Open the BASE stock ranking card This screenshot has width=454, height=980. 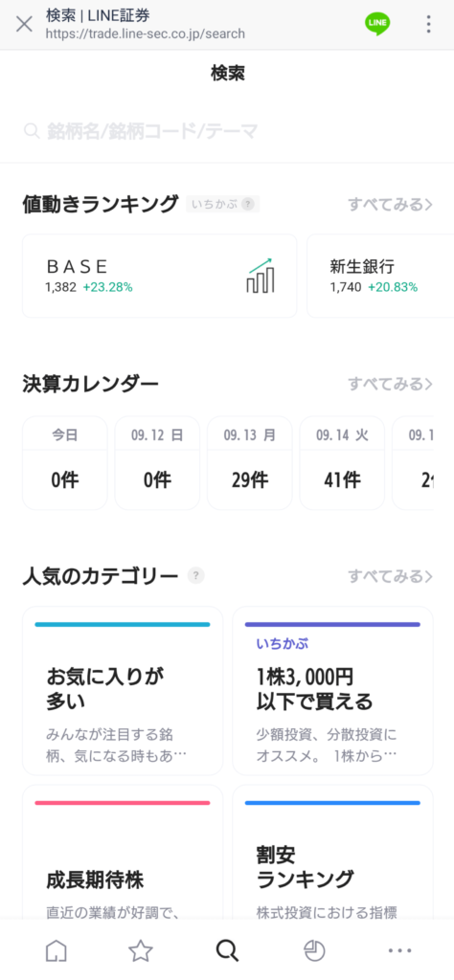[x=159, y=277]
